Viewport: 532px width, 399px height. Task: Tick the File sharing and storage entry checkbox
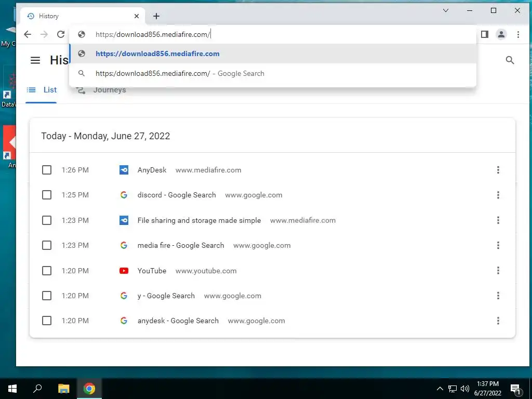[x=46, y=220]
